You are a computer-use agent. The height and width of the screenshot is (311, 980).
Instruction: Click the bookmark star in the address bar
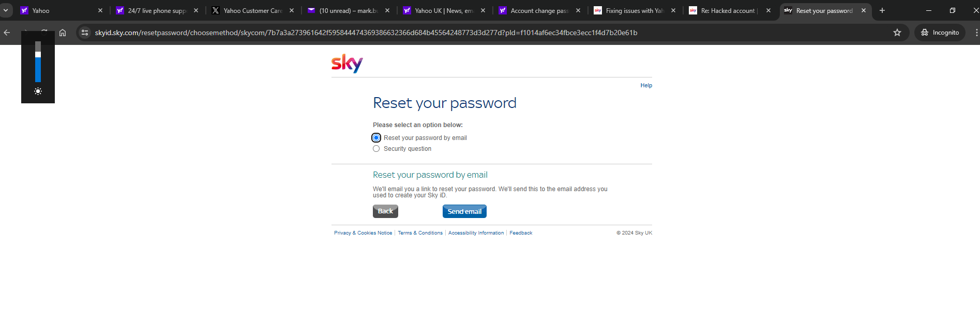(896, 32)
